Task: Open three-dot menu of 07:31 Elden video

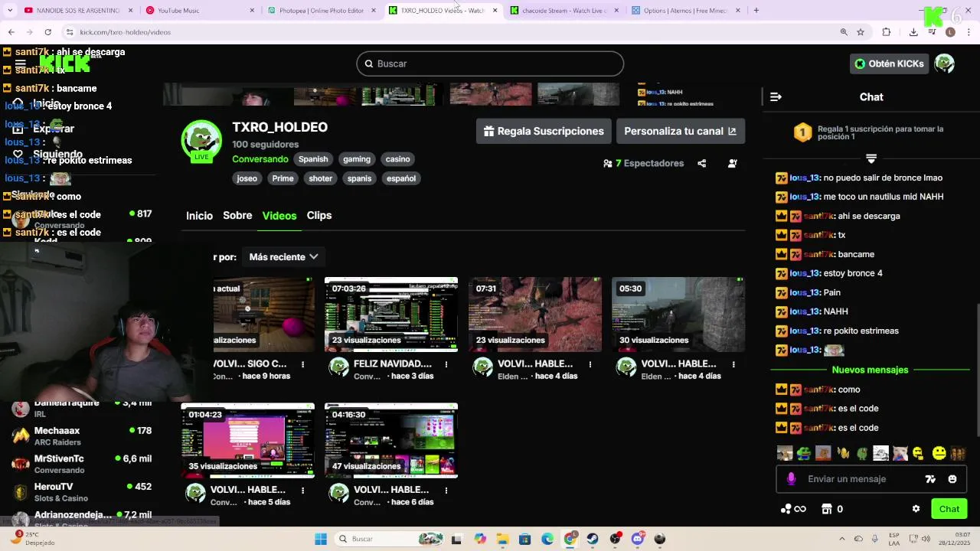Action: tap(590, 364)
